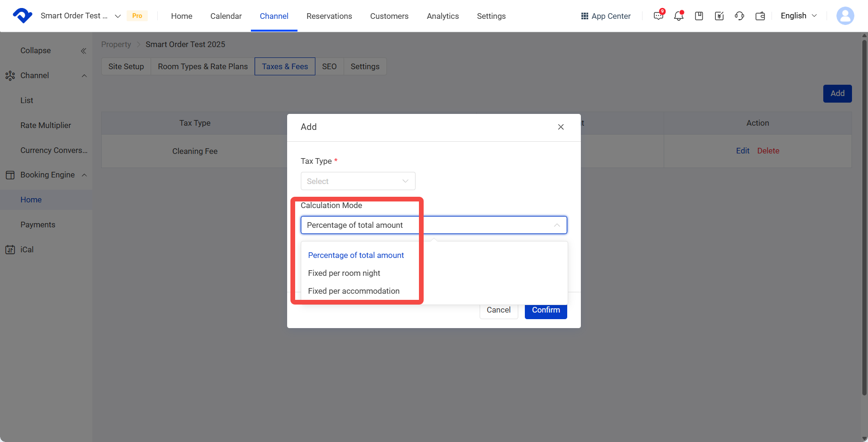Viewport: 868px width, 442px height.
Task: Click the Channel sidebar icon
Action: pyautogui.click(x=10, y=75)
